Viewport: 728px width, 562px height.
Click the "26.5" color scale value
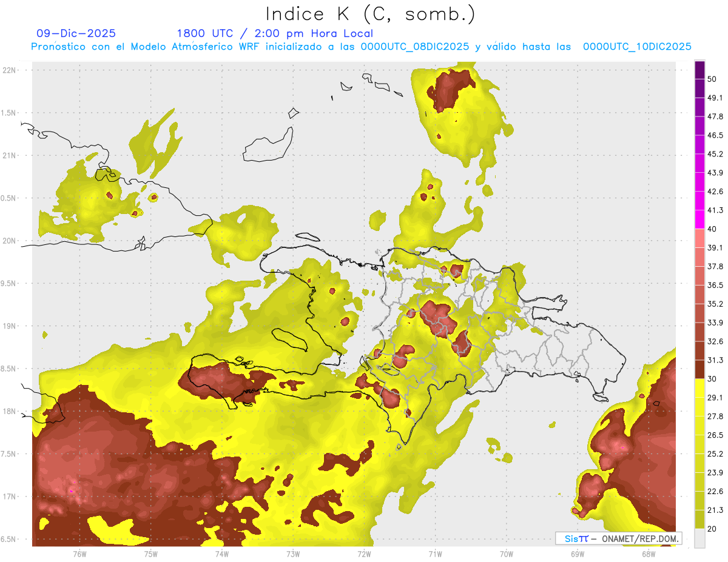[x=715, y=435]
